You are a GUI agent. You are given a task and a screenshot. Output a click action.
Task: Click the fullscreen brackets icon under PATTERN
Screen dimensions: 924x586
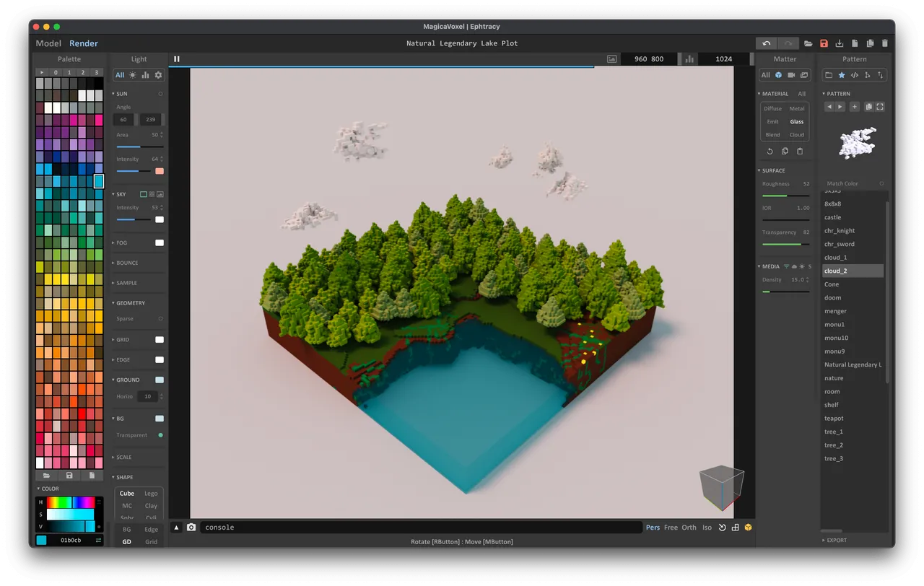880,107
